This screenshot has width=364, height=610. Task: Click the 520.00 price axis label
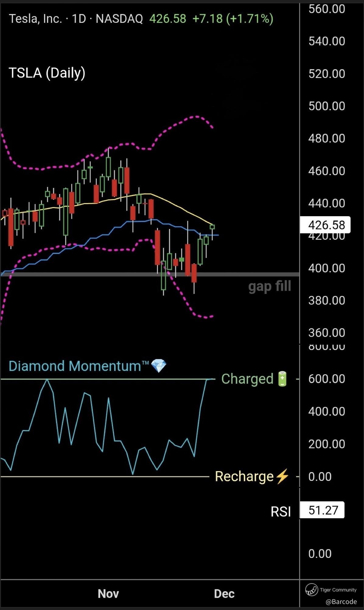(327, 74)
